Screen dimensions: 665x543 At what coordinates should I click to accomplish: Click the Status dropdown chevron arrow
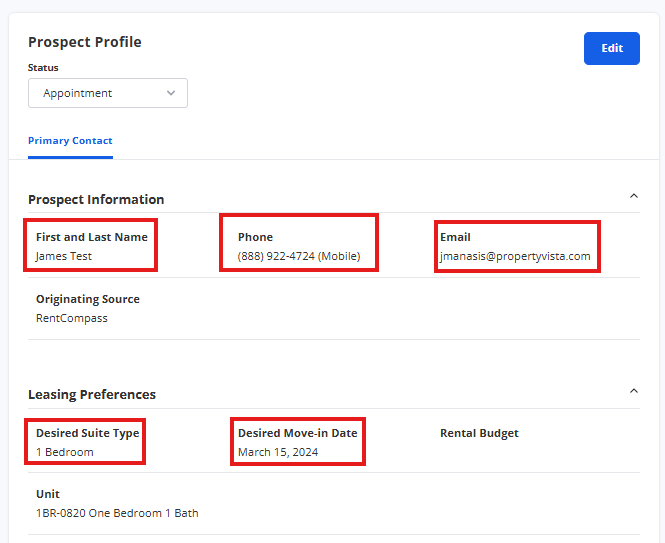point(171,93)
